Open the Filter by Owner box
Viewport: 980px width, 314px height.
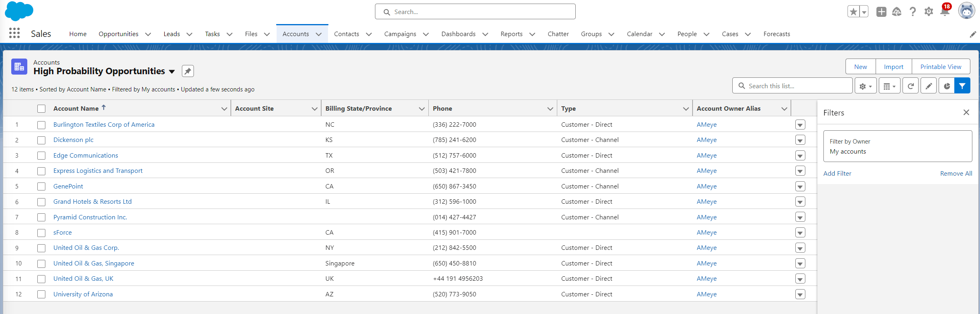point(898,146)
